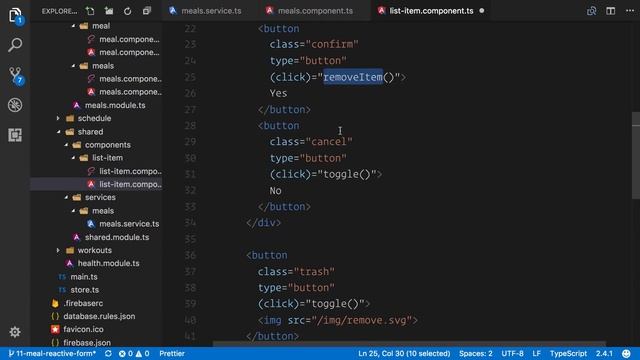The width and height of the screenshot is (640, 360).
Task: Open the Explorer view in activity bar
Action: pos(15,16)
